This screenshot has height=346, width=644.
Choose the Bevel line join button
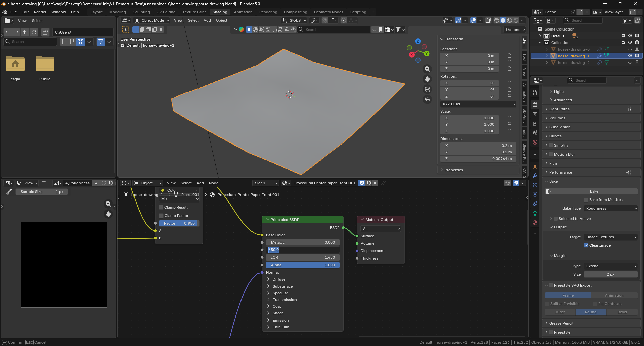click(622, 312)
